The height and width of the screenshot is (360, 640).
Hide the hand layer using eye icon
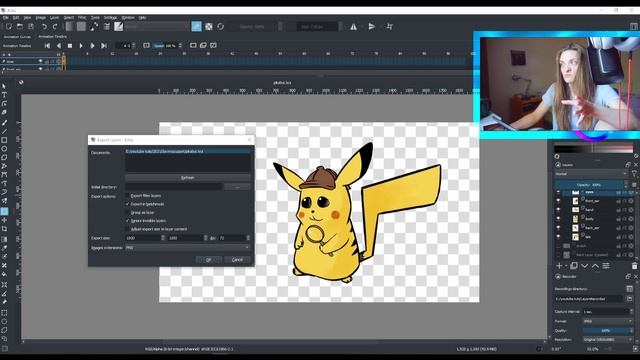[x=558, y=210]
